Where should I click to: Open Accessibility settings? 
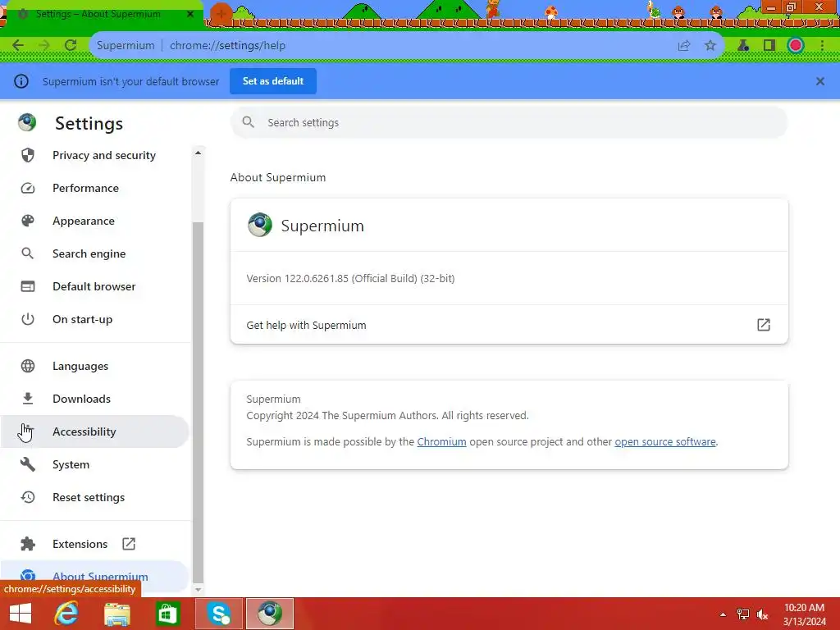[x=95, y=431]
